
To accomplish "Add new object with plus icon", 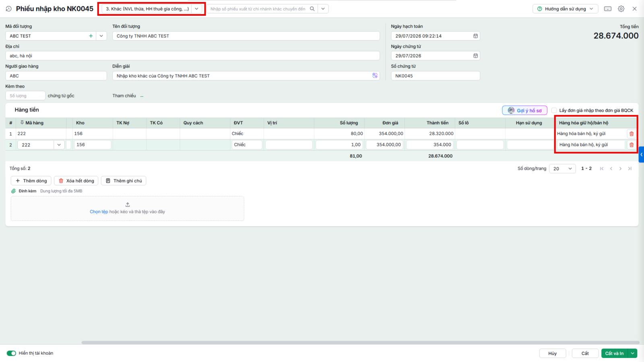I will tap(91, 36).
